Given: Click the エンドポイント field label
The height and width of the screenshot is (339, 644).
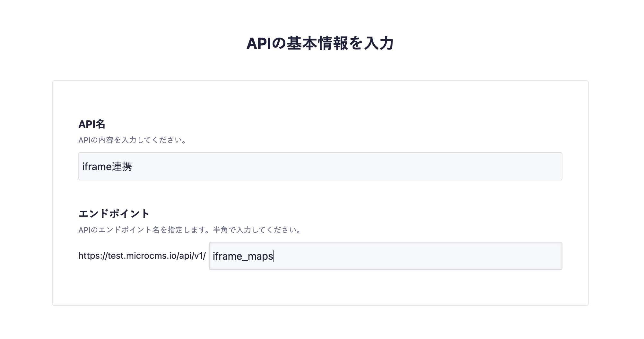Looking at the screenshot, I should click(x=114, y=213).
